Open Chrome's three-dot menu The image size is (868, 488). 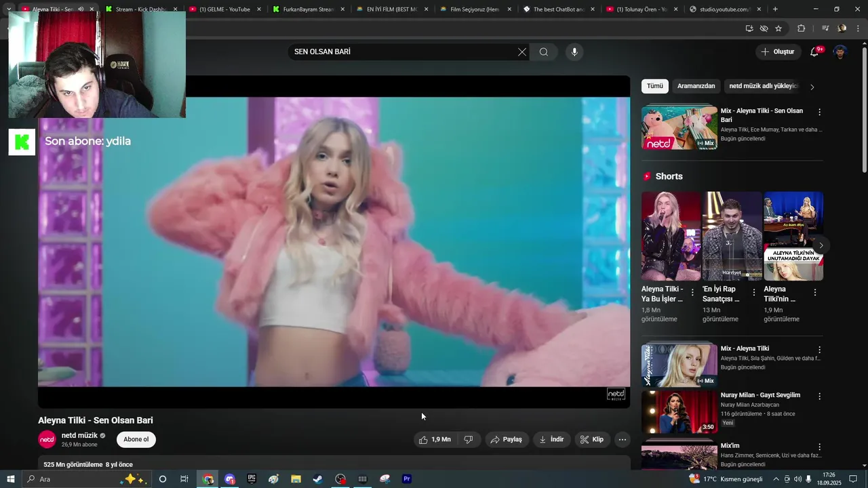(x=859, y=28)
